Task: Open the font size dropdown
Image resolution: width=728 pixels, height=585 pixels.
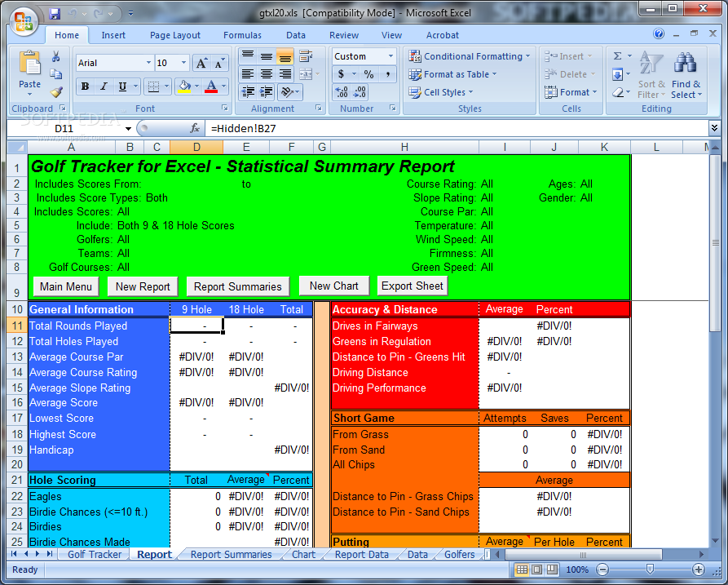Action: point(184,63)
